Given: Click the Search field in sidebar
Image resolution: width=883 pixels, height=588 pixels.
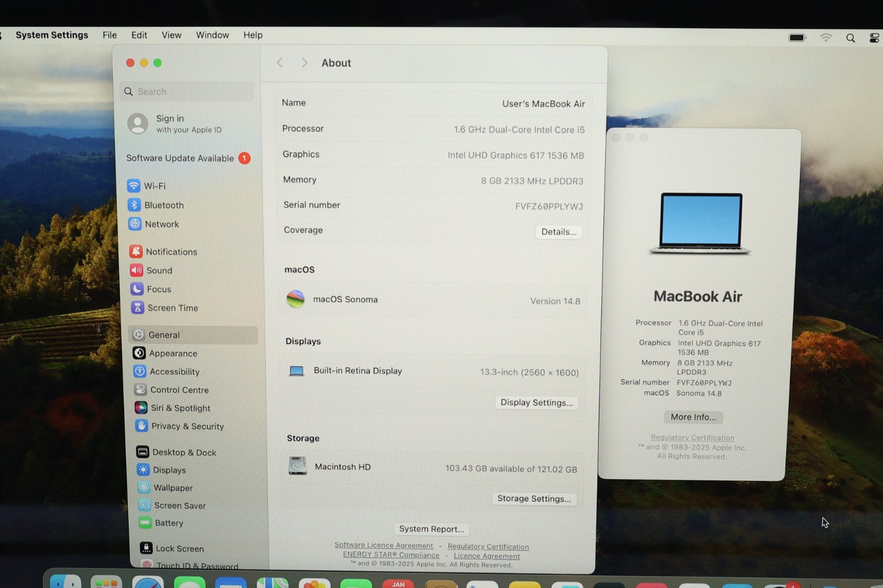Looking at the screenshot, I should point(188,92).
